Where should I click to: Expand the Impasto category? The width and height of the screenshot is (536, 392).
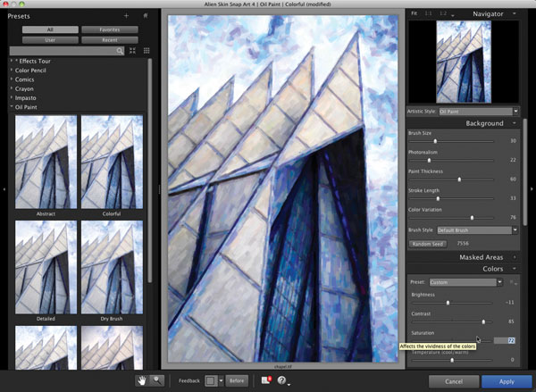12,97
